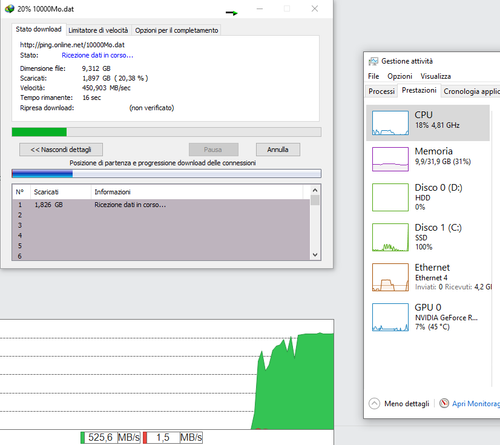This screenshot has width=500, height=445.
Task: Open Opzioni menu in Gestione attività
Action: coord(400,76)
